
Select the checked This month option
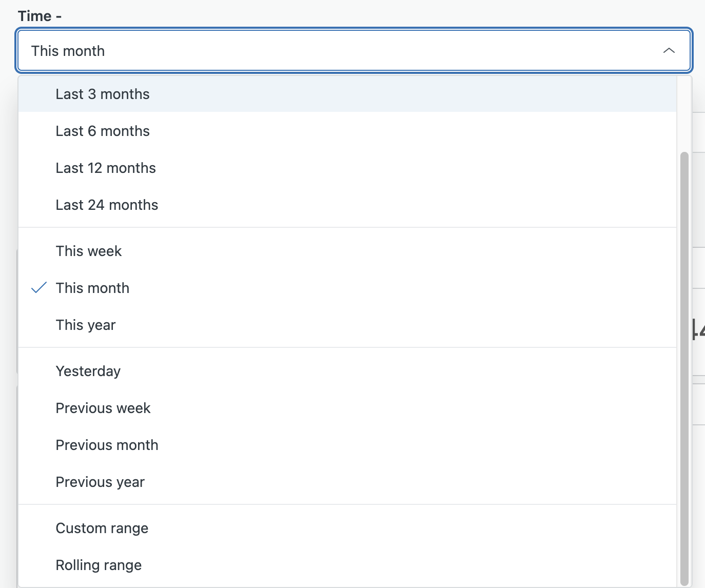click(92, 288)
